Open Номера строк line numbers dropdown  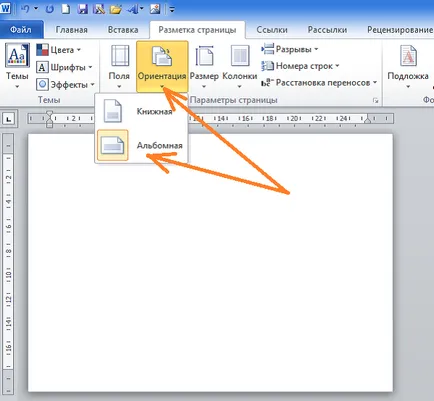click(300, 66)
